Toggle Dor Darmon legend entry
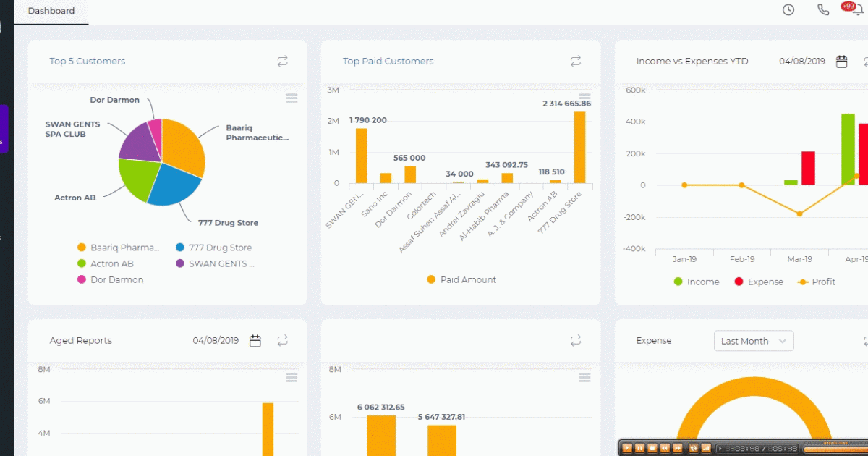Image resolution: width=868 pixels, height=456 pixels. [x=111, y=279]
